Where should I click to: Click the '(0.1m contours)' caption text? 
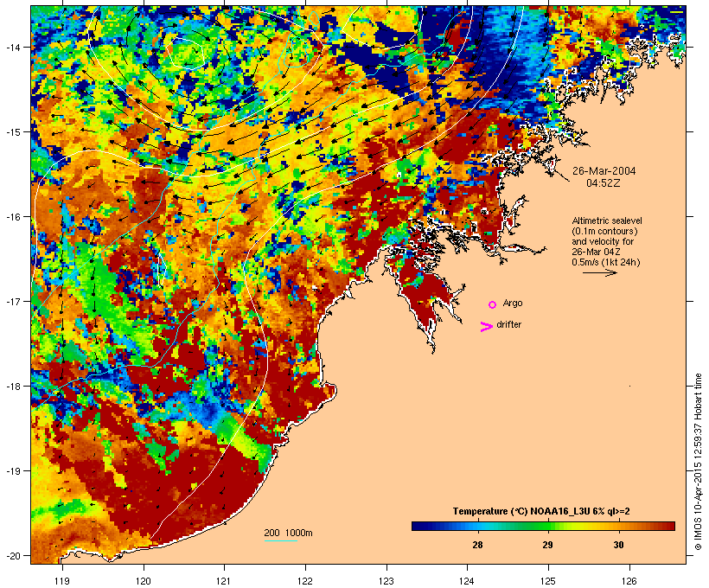tap(604, 231)
